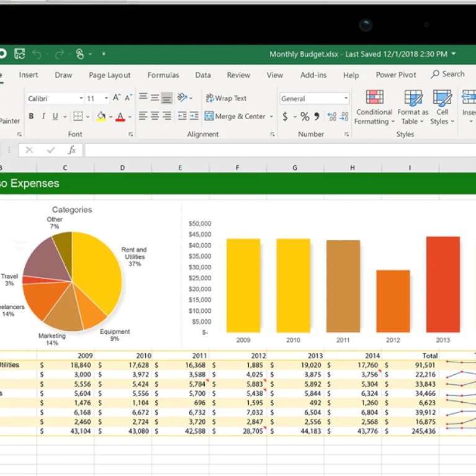Click the Undo arrow in title bar
The height and width of the screenshot is (476, 476).
37,55
